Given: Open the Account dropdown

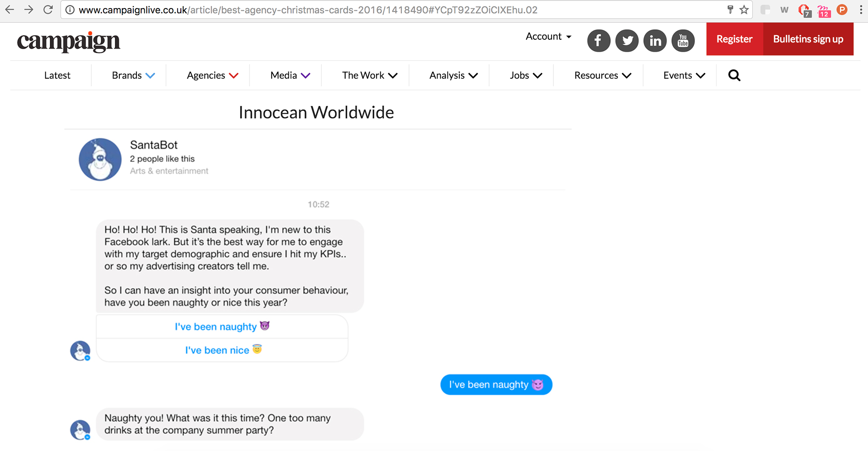Looking at the screenshot, I should pyautogui.click(x=548, y=37).
